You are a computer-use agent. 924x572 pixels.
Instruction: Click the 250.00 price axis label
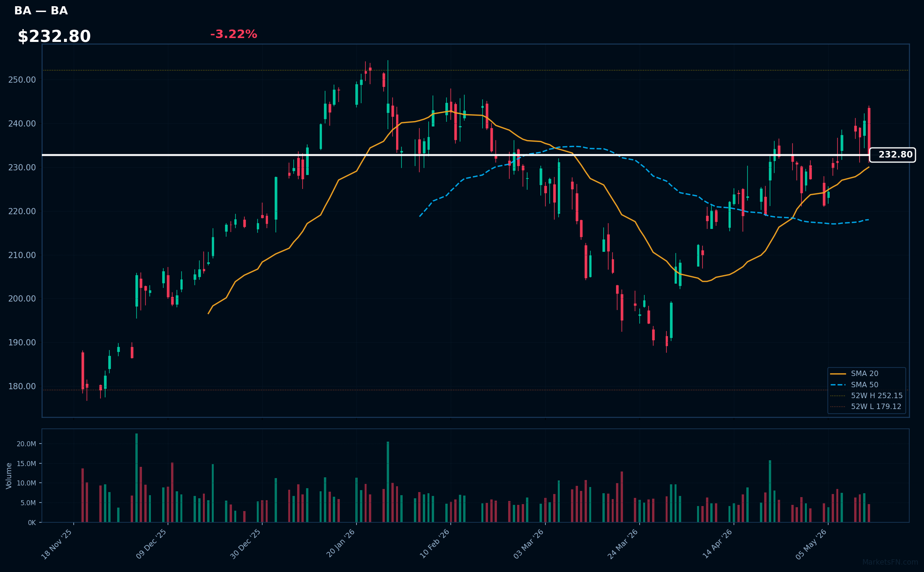click(22, 80)
